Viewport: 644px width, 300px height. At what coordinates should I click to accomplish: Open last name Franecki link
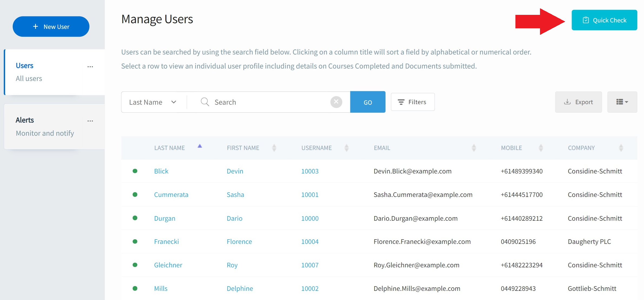tap(166, 242)
